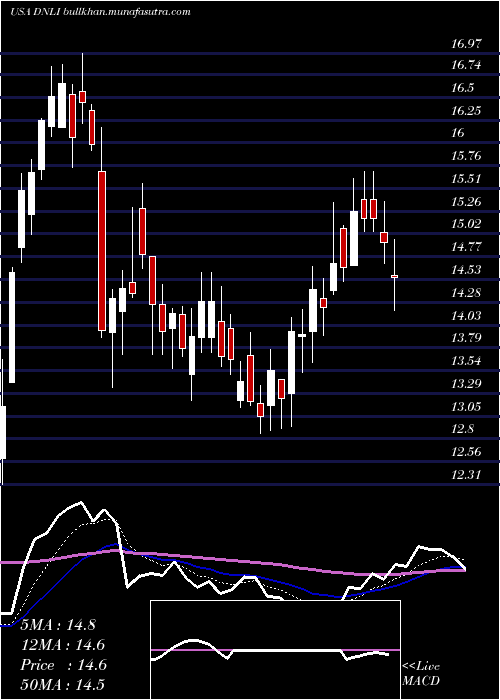This screenshot has width=500, height=700.
Task: Click the '12MA : 14.6' indicator text
Action: (x=63, y=645)
